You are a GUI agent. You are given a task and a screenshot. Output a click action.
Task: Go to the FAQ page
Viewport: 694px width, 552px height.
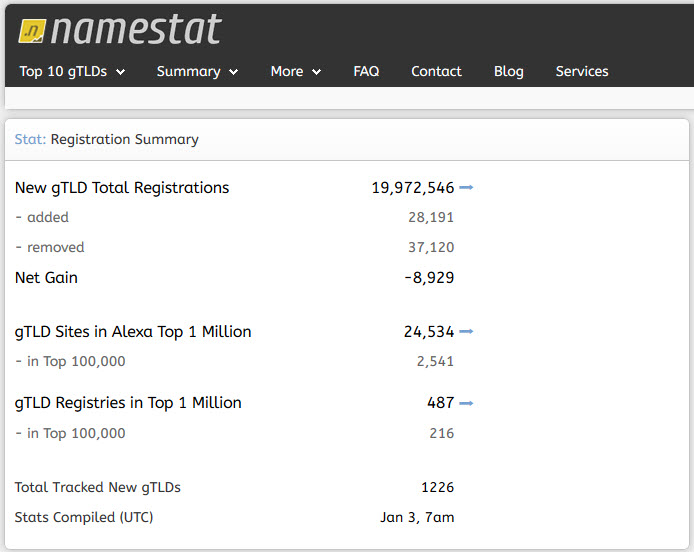point(366,71)
